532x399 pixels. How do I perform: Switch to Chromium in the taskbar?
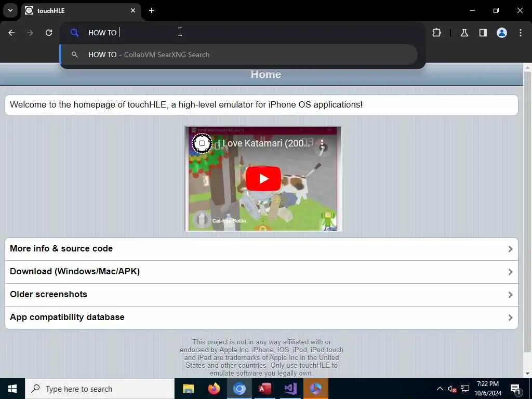tap(239, 389)
